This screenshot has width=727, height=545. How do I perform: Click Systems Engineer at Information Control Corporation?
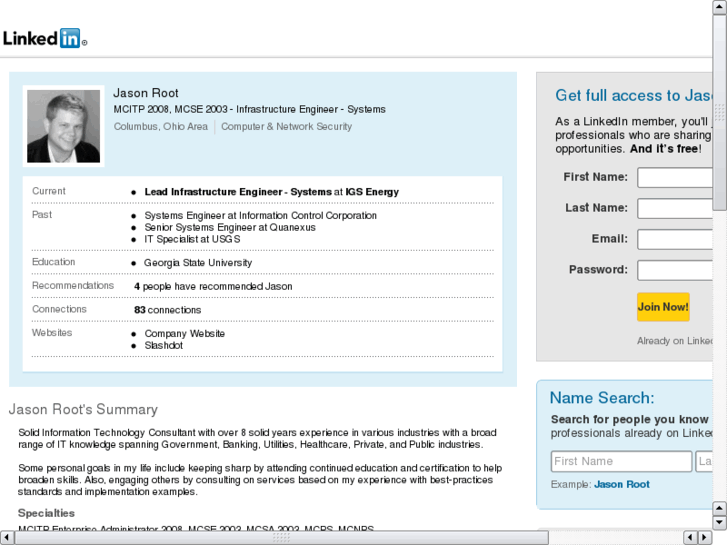(x=261, y=216)
